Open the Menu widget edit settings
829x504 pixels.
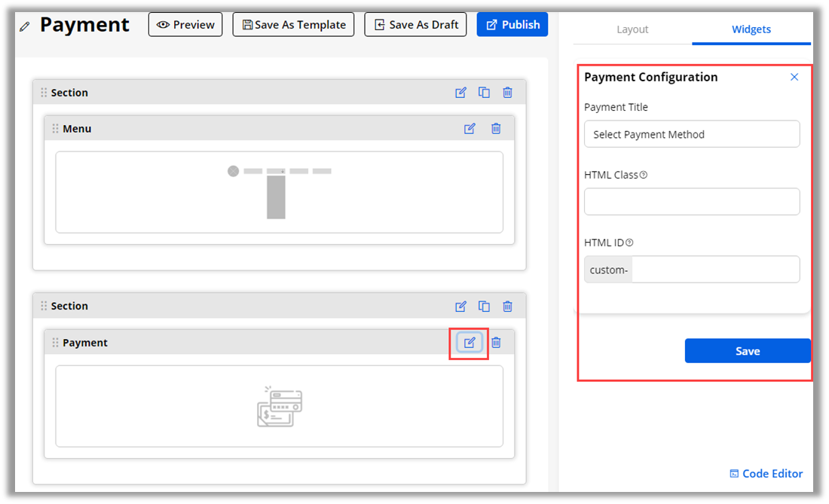470,129
